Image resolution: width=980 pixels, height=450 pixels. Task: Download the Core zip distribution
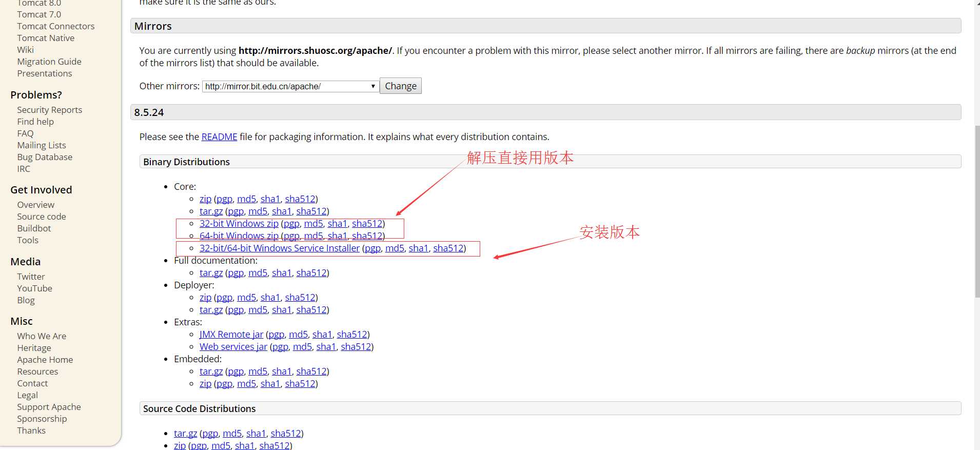pyautogui.click(x=205, y=199)
